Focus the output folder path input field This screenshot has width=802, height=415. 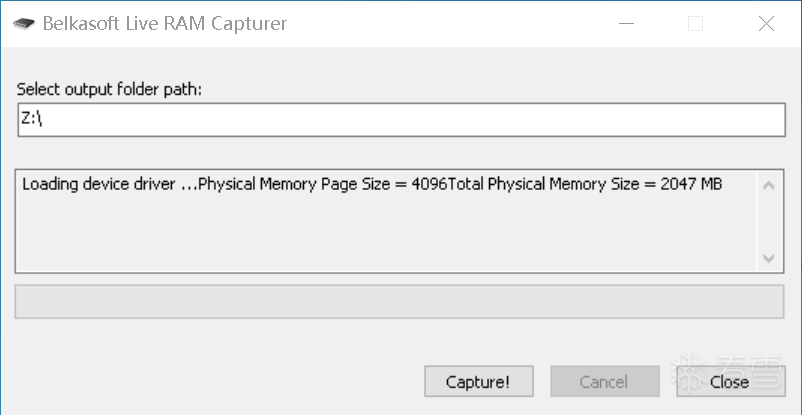(402, 120)
